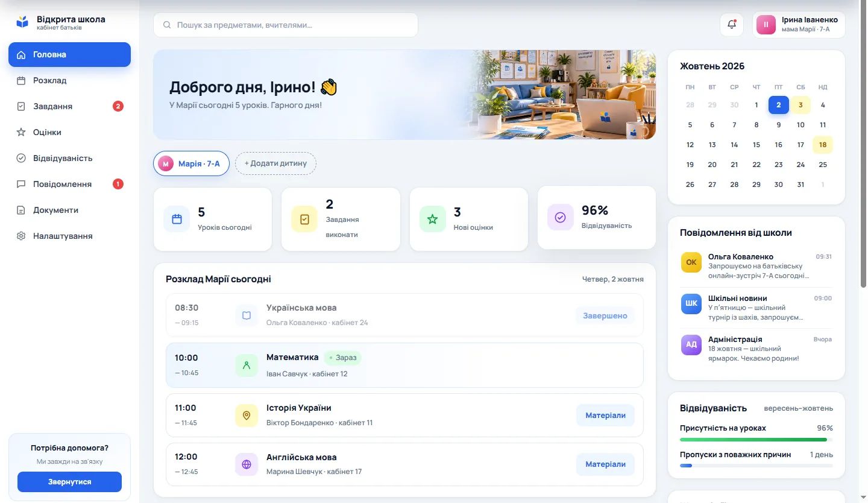This screenshot has height=503, width=868.
Task: Click the Завершено badge on Українська мова
Action: click(605, 315)
